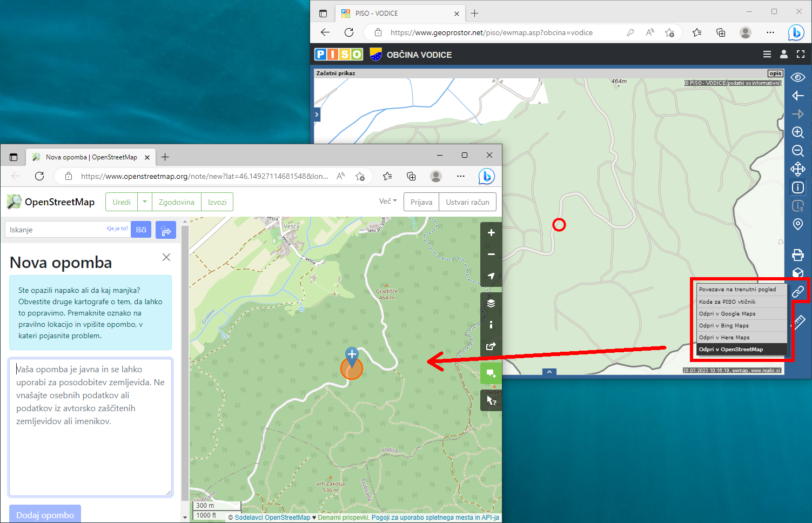Click the Prijava button
Image resolution: width=812 pixels, height=523 pixels.
click(421, 202)
